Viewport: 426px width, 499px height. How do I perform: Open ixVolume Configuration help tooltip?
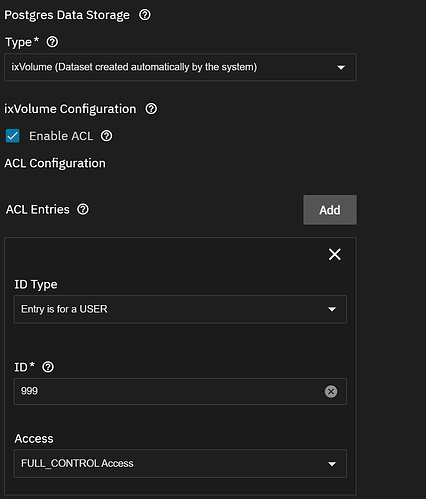[151, 109]
